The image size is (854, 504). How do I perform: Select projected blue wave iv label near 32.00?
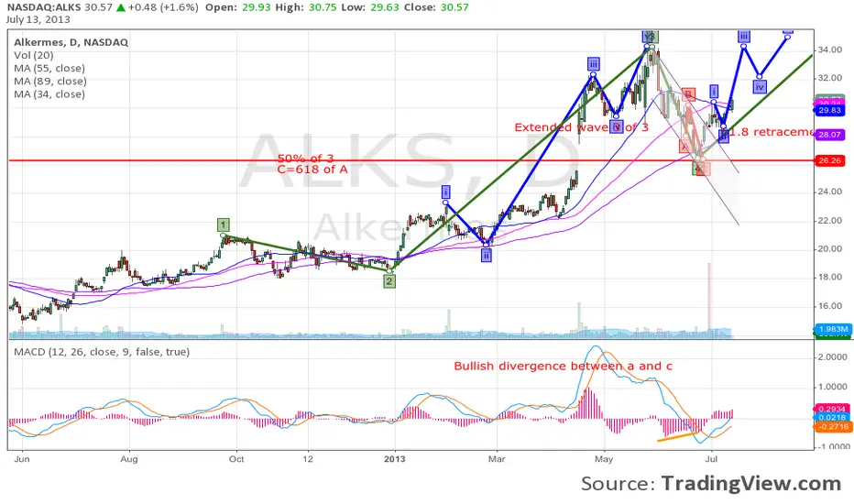760,87
